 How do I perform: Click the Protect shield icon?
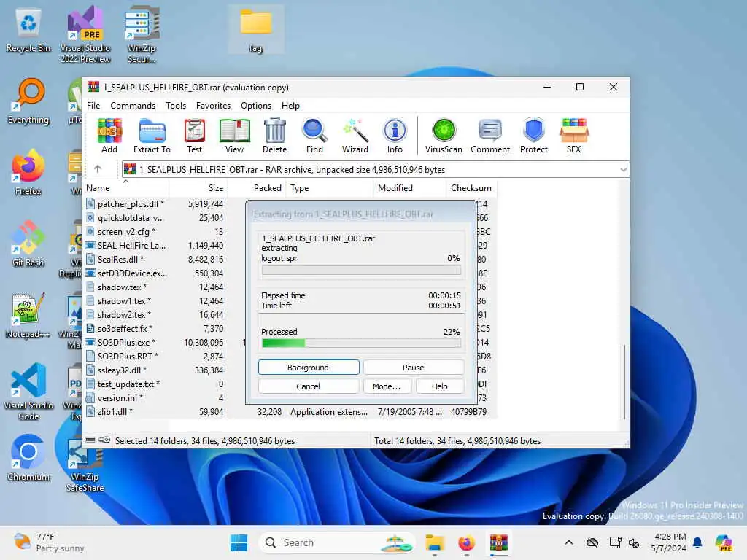tap(534, 136)
